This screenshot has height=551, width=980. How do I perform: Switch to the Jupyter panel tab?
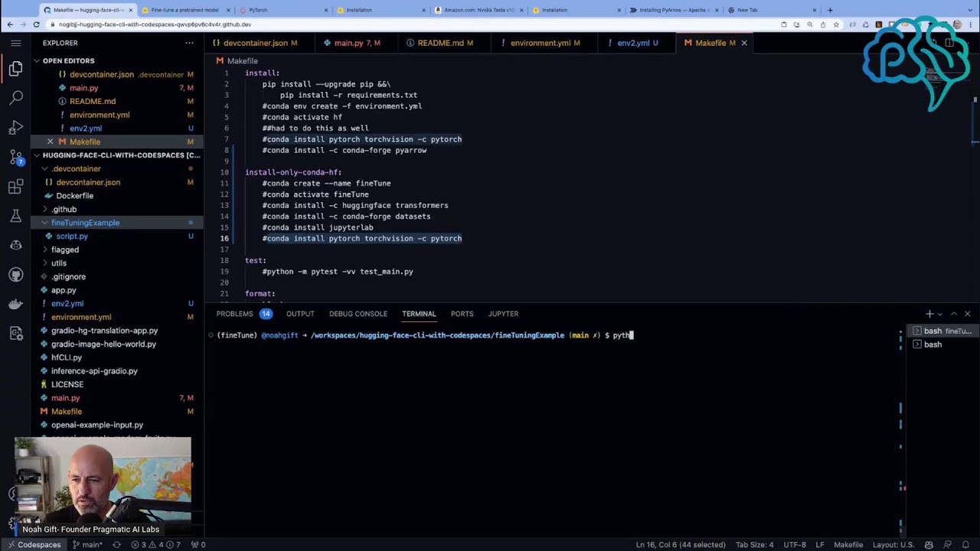(x=503, y=314)
